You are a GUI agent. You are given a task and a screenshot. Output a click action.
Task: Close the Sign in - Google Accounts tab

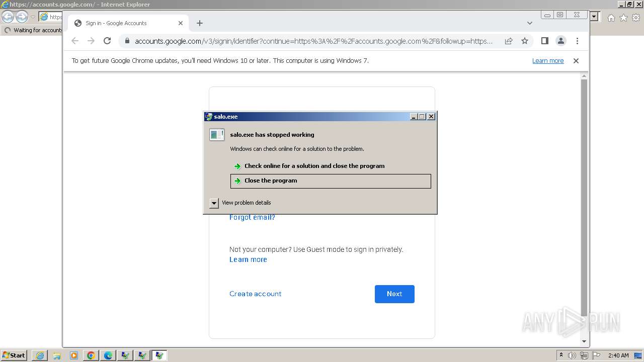181,23
